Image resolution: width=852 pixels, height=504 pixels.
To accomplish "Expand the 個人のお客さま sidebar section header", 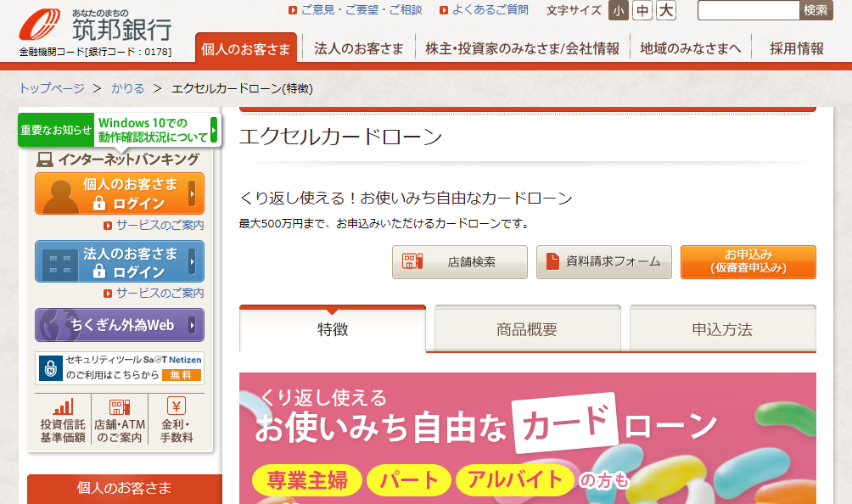I will click(125, 488).
